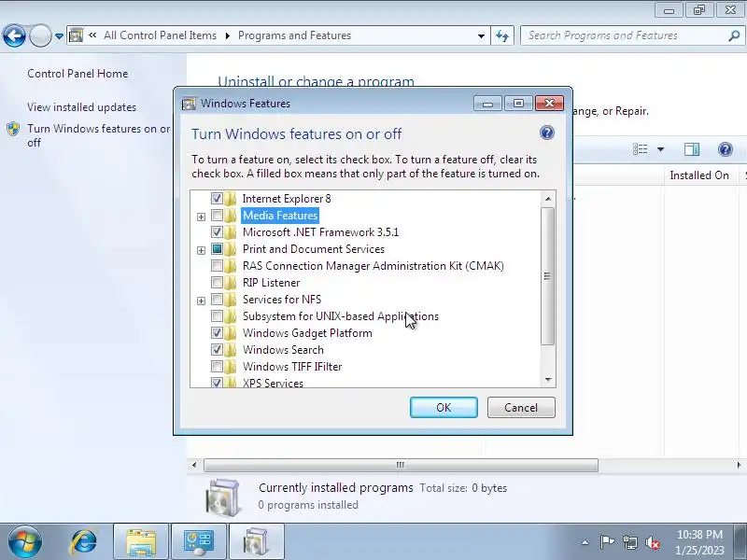Click the shield icon beside Turn Windows features
This screenshot has width=747, height=560.
(13, 129)
